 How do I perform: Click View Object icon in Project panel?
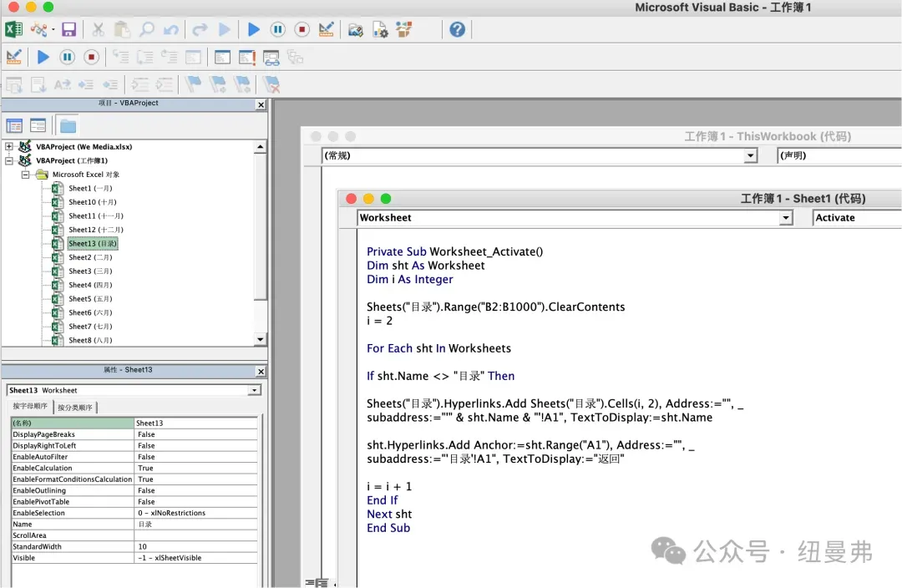tap(38, 125)
